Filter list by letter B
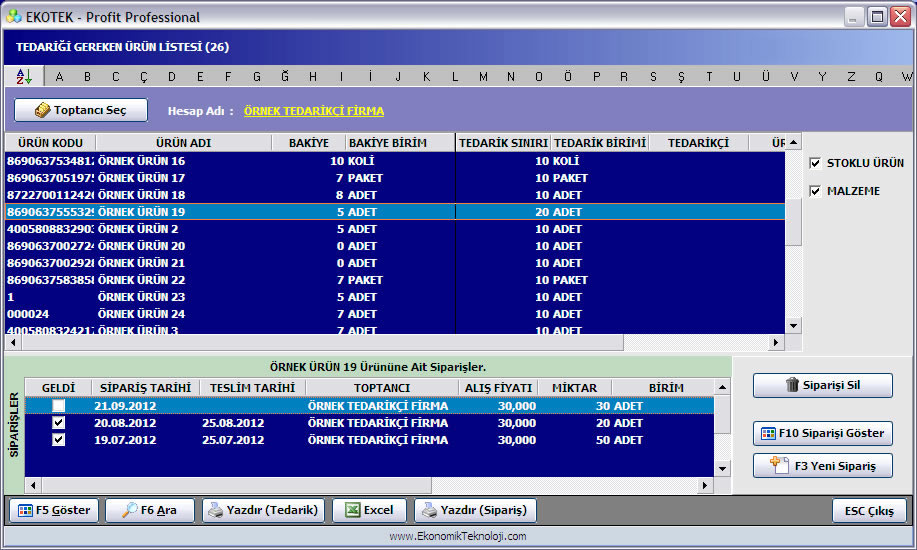Viewport: 917px width, 550px height. coord(87,77)
